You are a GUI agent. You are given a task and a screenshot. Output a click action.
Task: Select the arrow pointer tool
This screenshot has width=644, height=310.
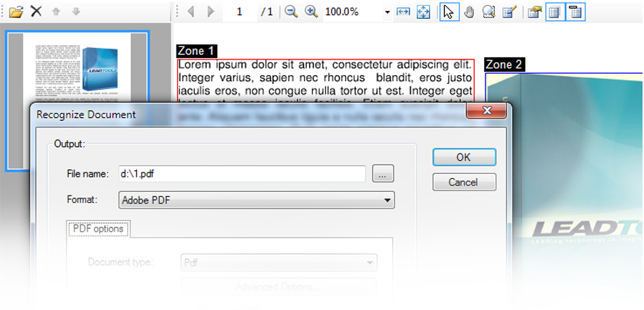coord(449,12)
